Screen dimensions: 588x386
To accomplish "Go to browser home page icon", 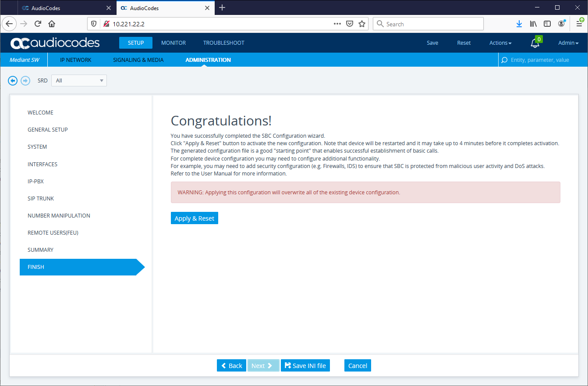I will click(52, 24).
